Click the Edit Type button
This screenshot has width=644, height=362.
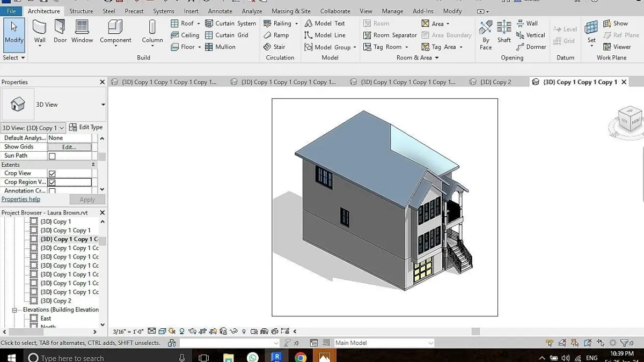point(86,128)
